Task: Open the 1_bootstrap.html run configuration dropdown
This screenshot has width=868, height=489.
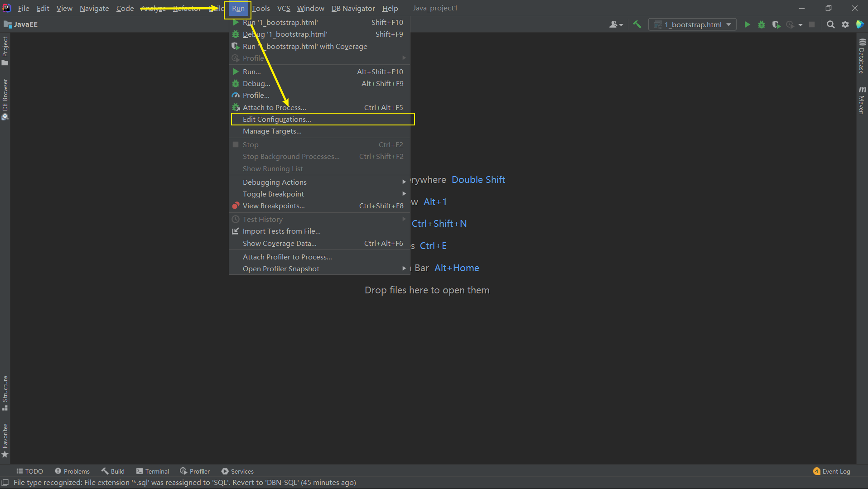Action: (x=692, y=24)
